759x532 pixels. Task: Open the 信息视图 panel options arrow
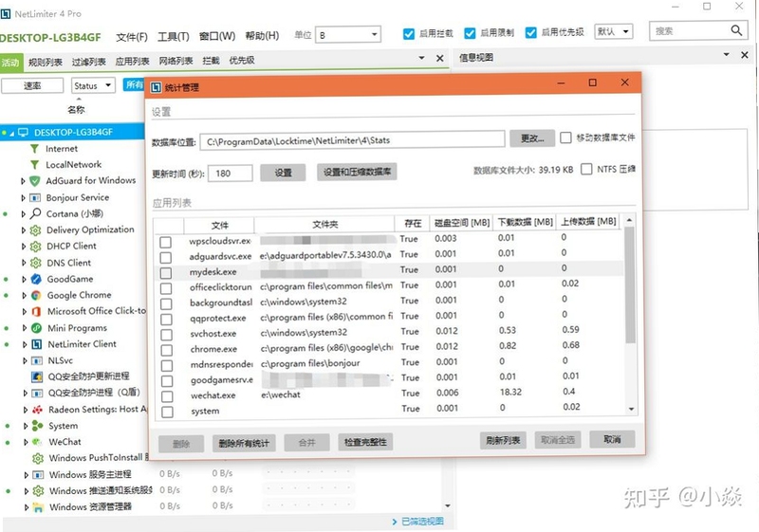[x=726, y=55]
